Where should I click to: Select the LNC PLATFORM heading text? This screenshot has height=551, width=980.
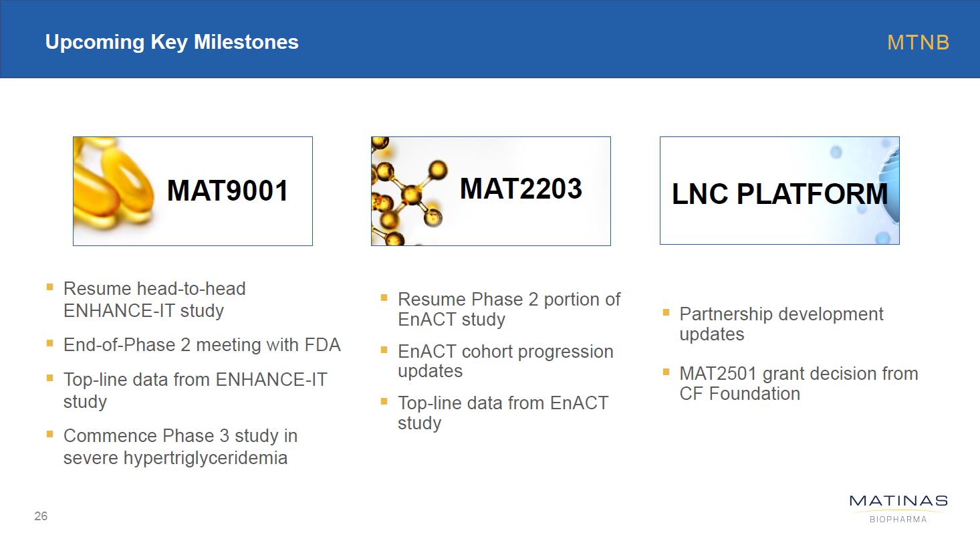tap(779, 194)
